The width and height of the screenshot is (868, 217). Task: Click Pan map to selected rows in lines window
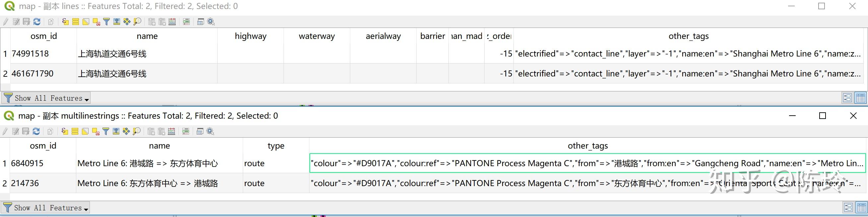coord(127,22)
